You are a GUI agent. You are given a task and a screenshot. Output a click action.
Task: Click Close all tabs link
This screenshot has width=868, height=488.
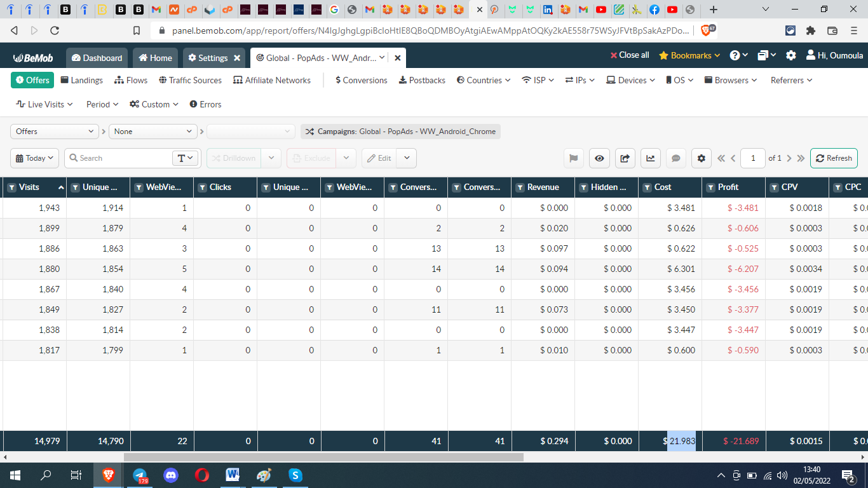coord(629,55)
